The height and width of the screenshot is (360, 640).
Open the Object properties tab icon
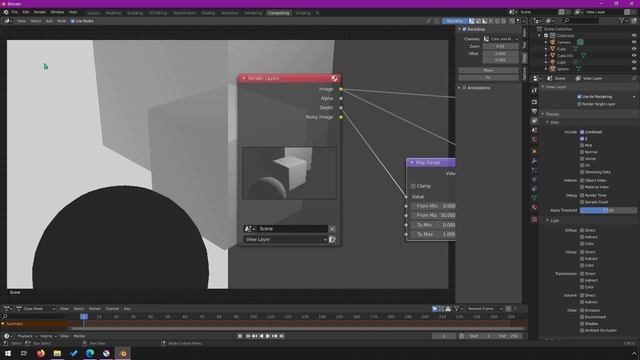point(534,151)
